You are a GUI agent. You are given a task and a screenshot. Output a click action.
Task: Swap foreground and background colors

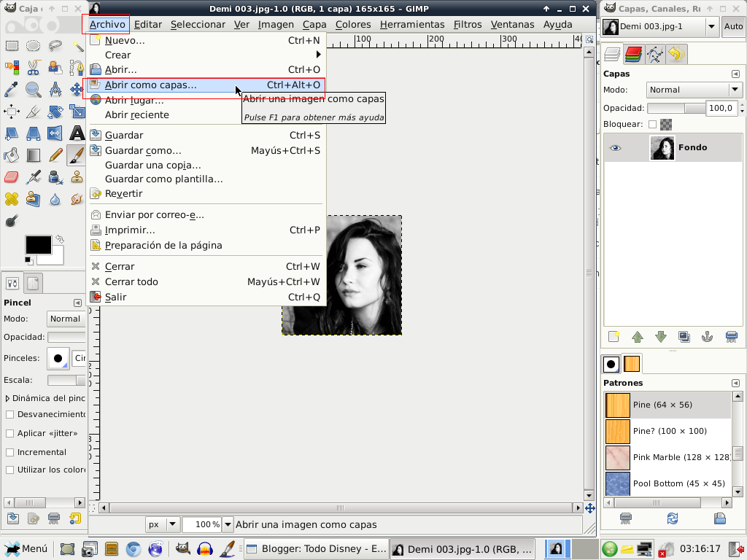pos(60,238)
